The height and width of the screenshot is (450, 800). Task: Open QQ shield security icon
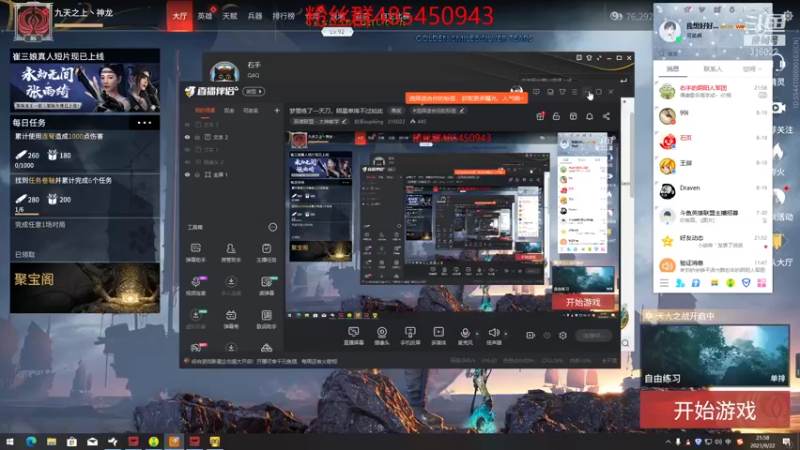tap(746, 283)
